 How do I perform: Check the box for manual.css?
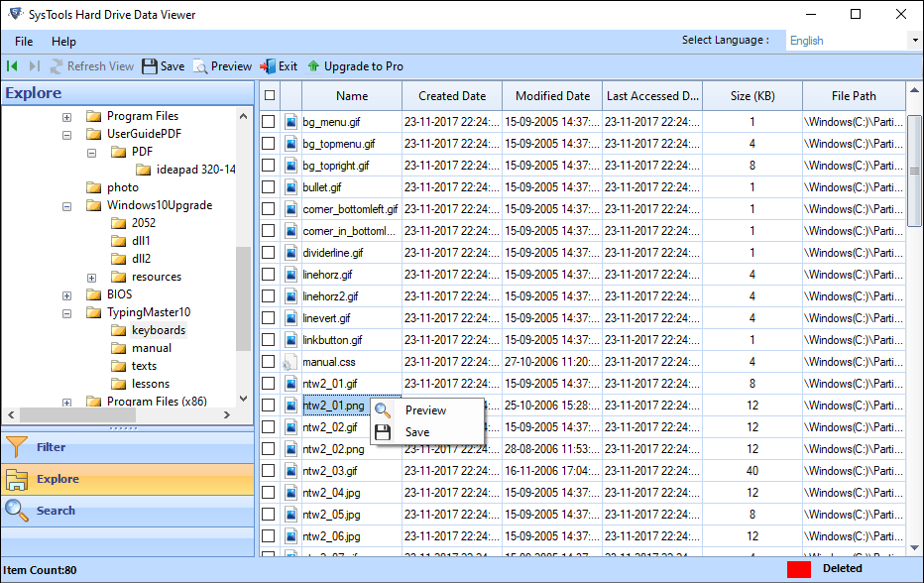268,362
